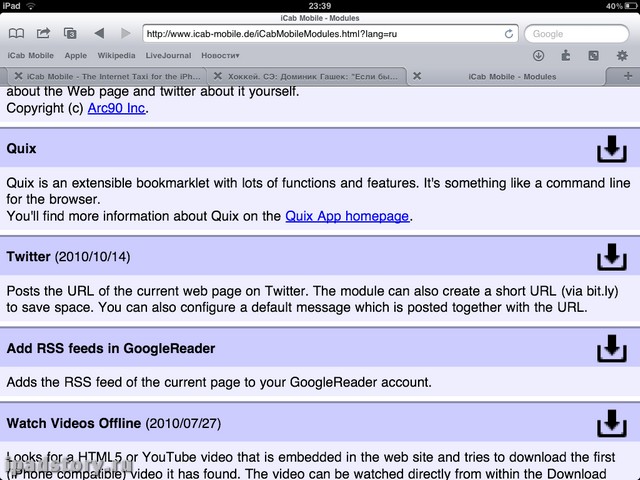Screen dimensions: 640x480
Task: Close the iCab Mobile Internet Taxi tab
Action: (18, 76)
